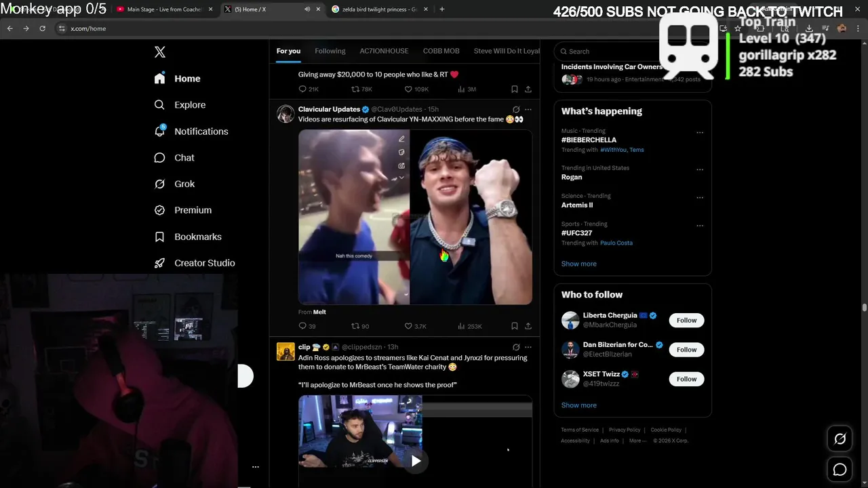Open Home from the sidebar

(x=177, y=79)
